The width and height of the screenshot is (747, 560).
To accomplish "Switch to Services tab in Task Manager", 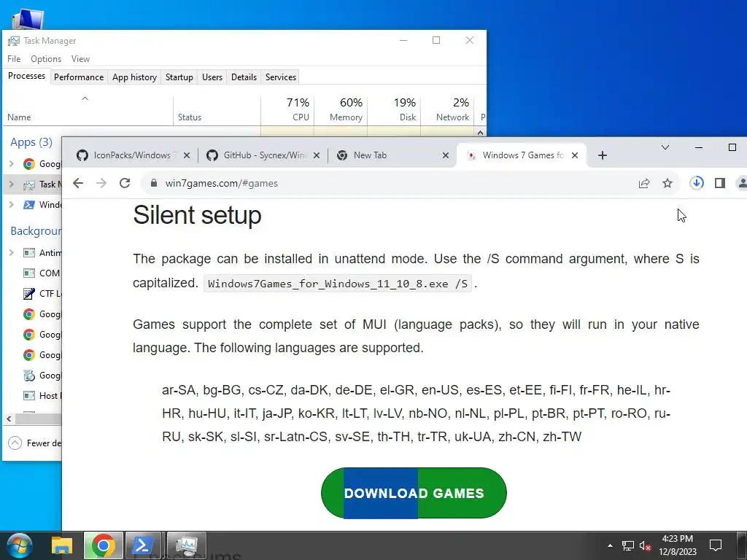I will pyautogui.click(x=281, y=77).
